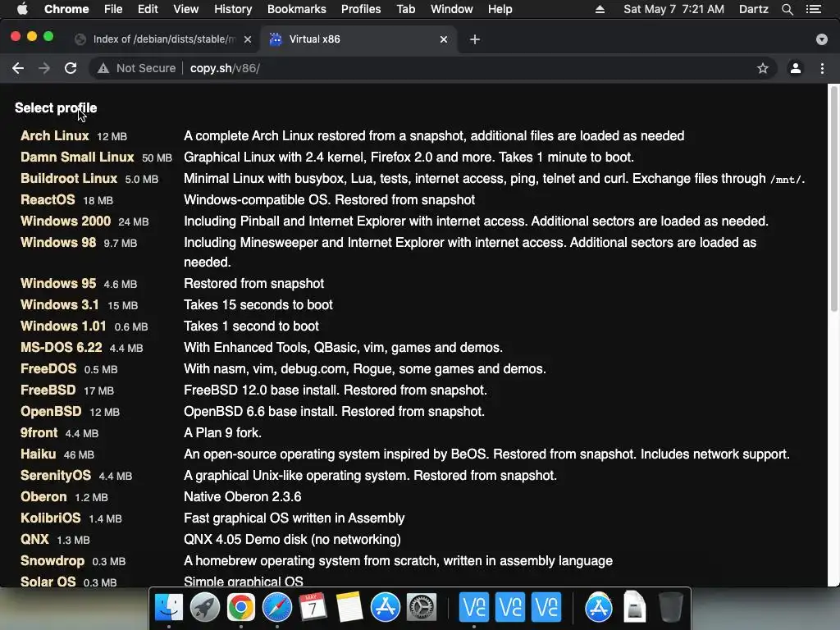The image size is (840, 630).
Task: Start the SerenityOS profile
Action: (x=56, y=476)
